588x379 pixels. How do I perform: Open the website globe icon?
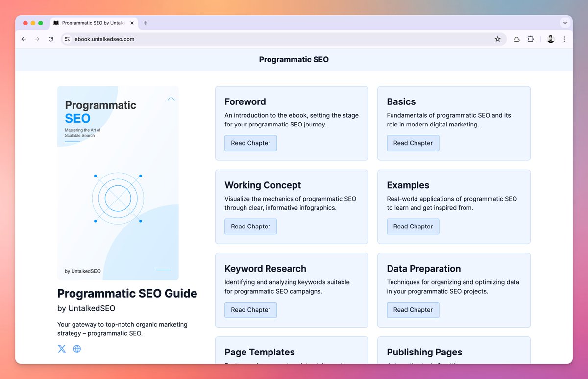click(77, 349)
